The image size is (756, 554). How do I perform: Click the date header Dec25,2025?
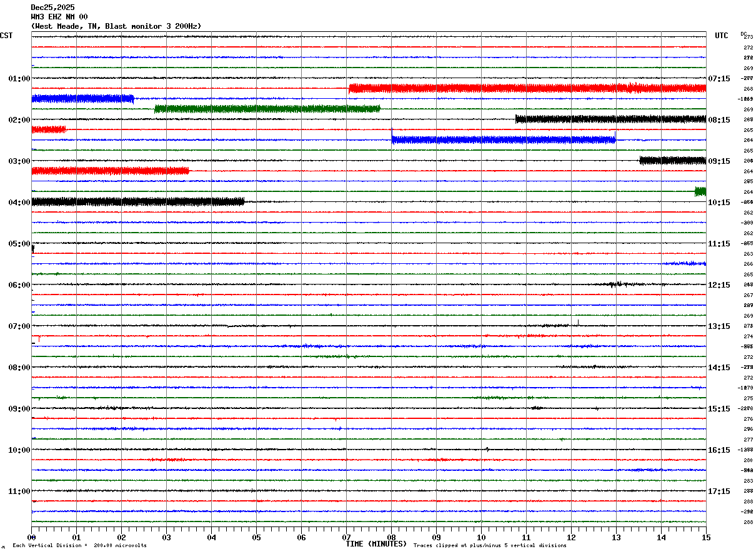click(x=52, y=8)
